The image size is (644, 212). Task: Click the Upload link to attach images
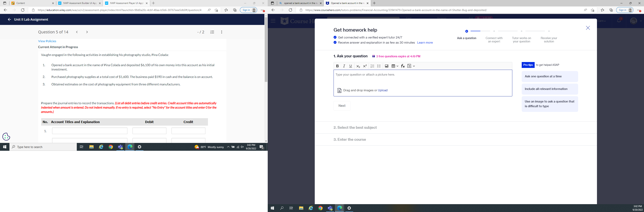tap(383, 90)
